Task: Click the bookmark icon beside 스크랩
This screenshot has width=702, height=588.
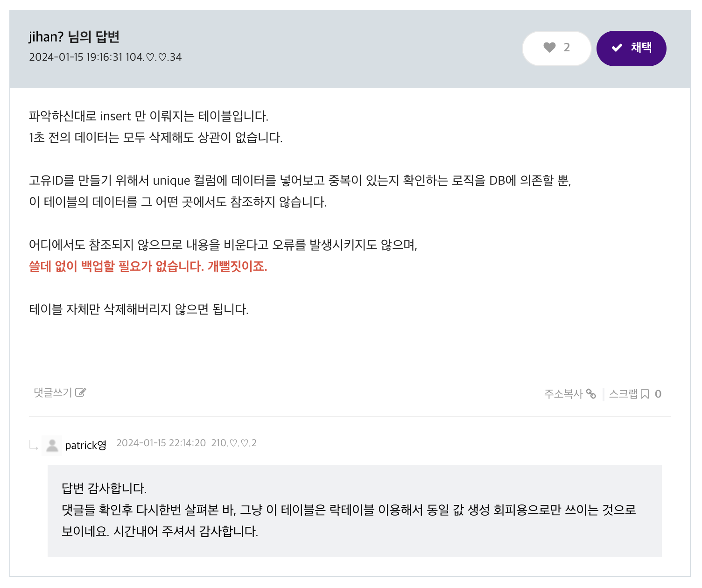Action: click(x=645, y=394)
